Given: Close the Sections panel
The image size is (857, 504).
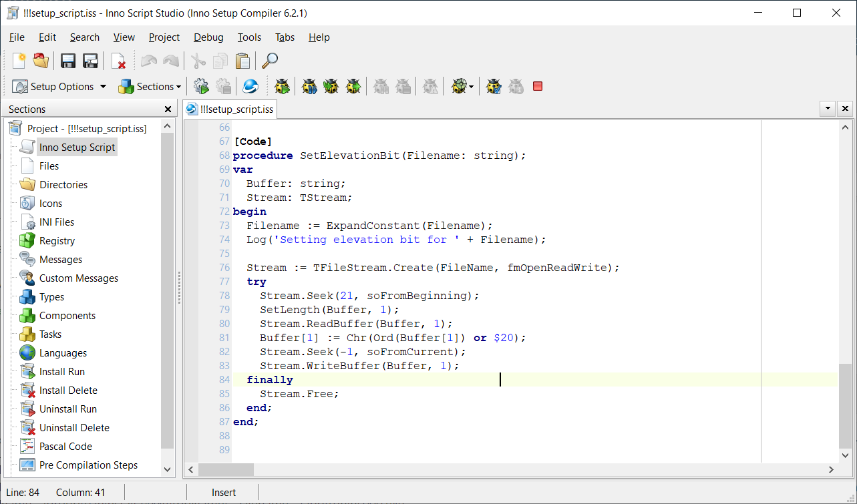Looking at the screenshot, I should point(168,109).
